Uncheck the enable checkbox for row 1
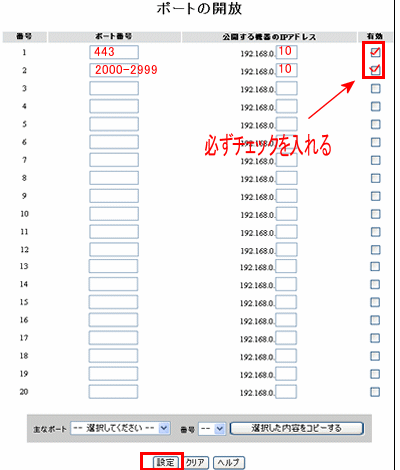 pos(375,52)
